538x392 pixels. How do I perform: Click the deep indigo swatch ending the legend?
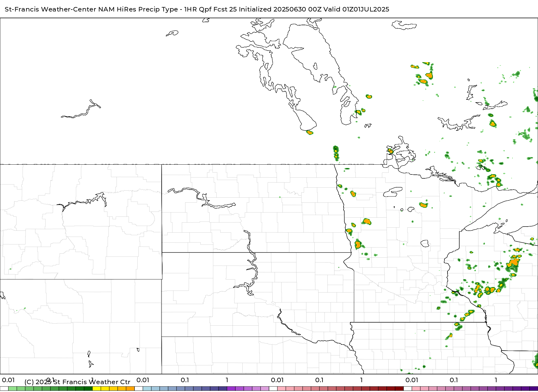coord(534,389)
